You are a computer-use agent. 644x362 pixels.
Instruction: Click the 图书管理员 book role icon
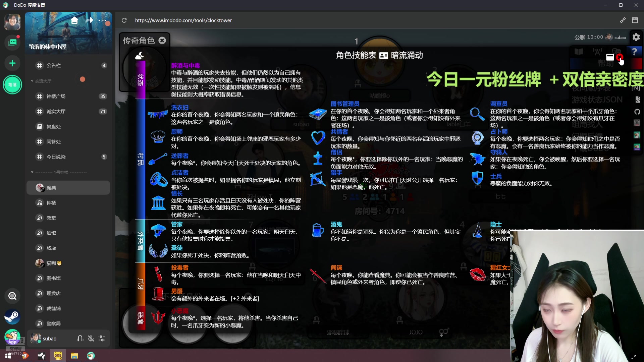click(317, 114)
